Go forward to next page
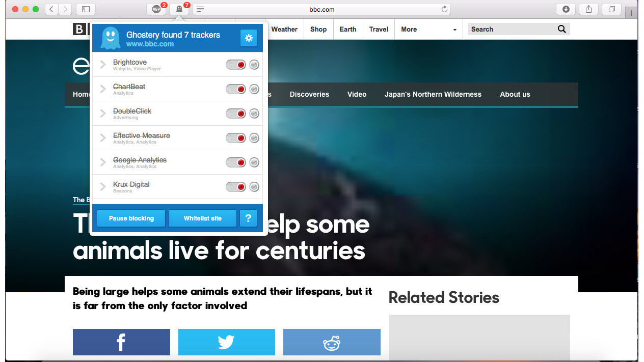 65,9
